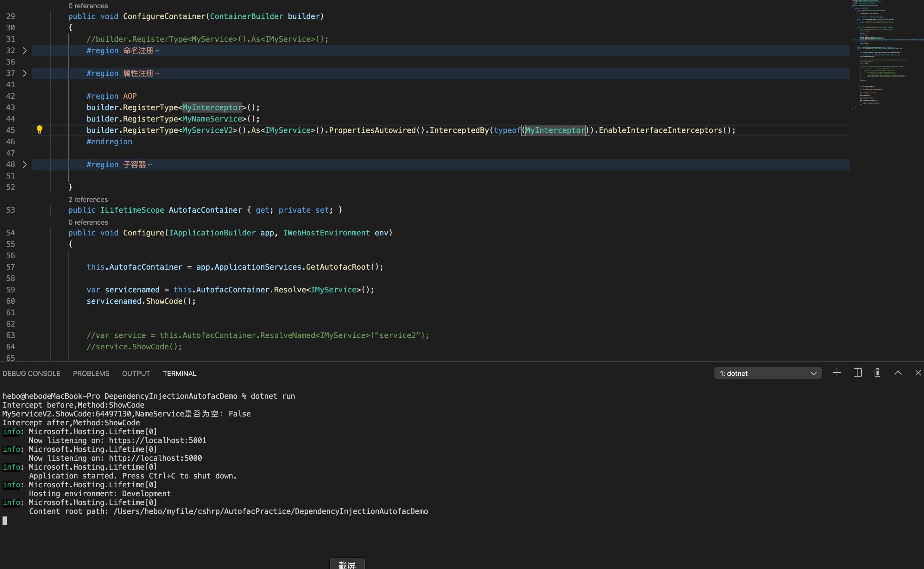924x569 pixels.
Task: Click ILifetimeScope type on line 53
Action: click(x=132, y=210)
